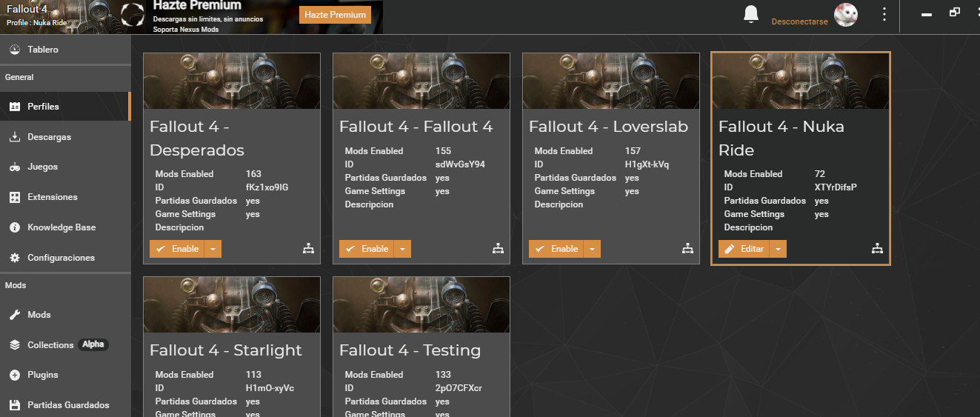Click the Juegos gamepad icon
980x417 pixels.
pyautogui.click(x=14, y=167)
